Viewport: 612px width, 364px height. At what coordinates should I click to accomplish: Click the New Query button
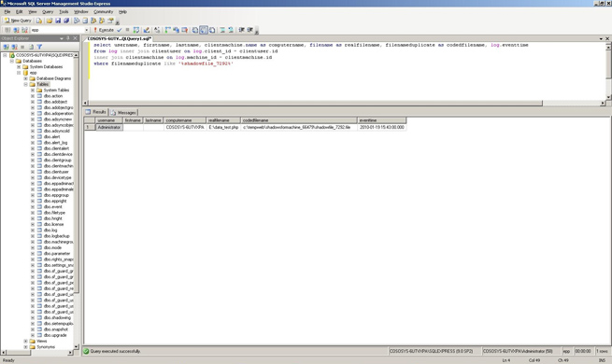[x=18, y=21]
